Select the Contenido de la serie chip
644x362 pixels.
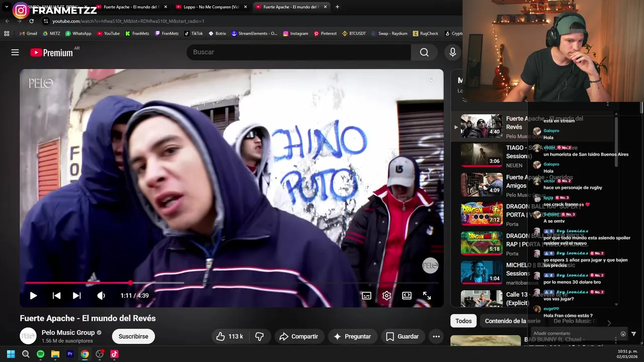512,321
